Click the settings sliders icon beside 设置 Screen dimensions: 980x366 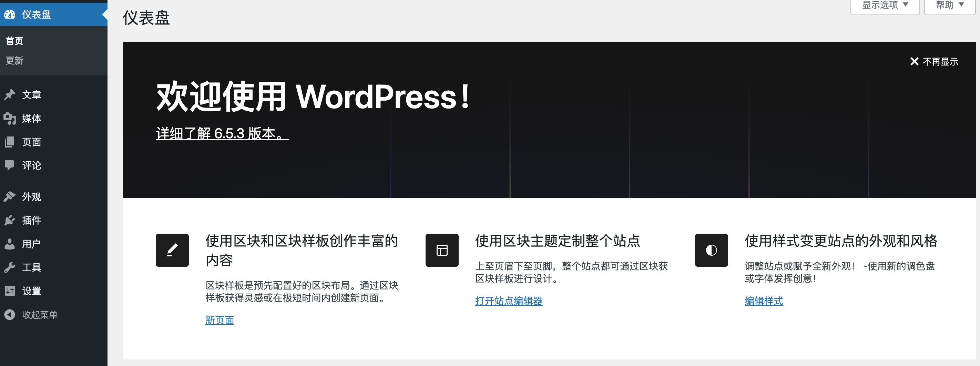10,291
